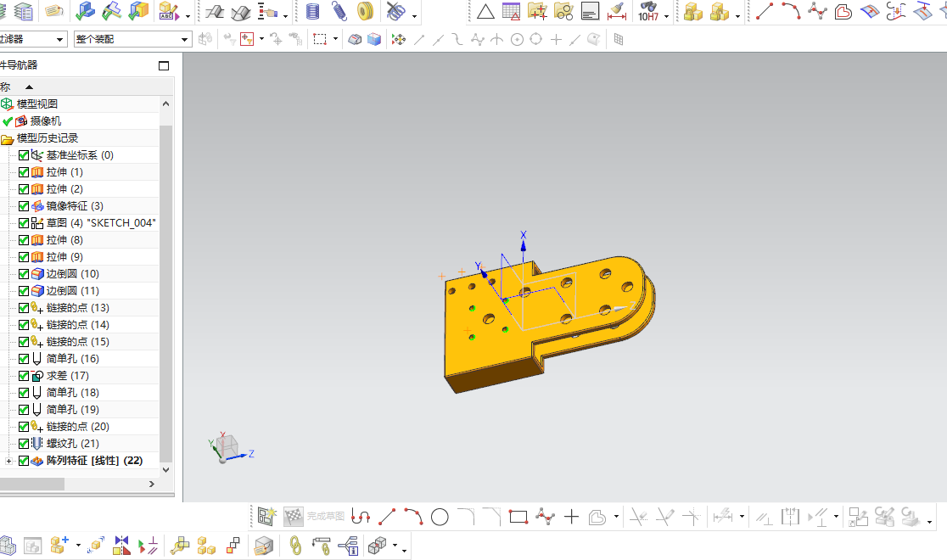Image resolution: width=947 pixels, height=560 pixels.
Task: Uncheck the 镜像特征 (3) checkbox
Action: coord(24,206)
